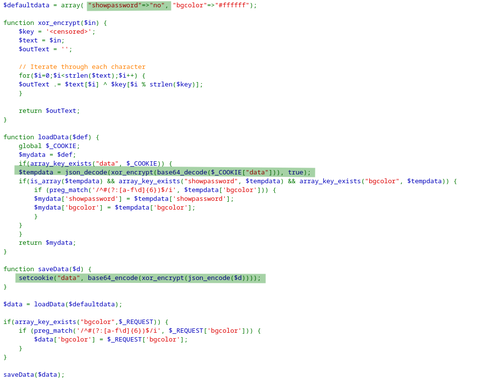
Task: Click the preg_match line checking $_REQUEST['bgcolor']
Action: pos(140,331)
